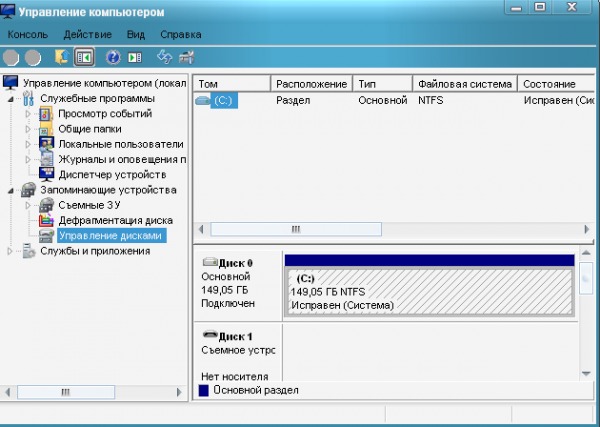Screen dimensions: 600x427
Task: Click the tree pane scroll right arrow
Action: coord(179,392)
